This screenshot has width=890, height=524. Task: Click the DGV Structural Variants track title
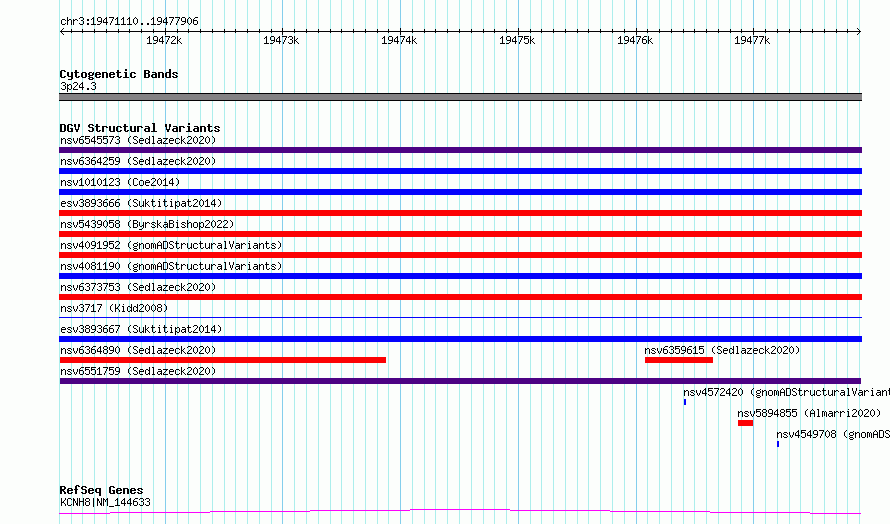(x=140, y=128)
